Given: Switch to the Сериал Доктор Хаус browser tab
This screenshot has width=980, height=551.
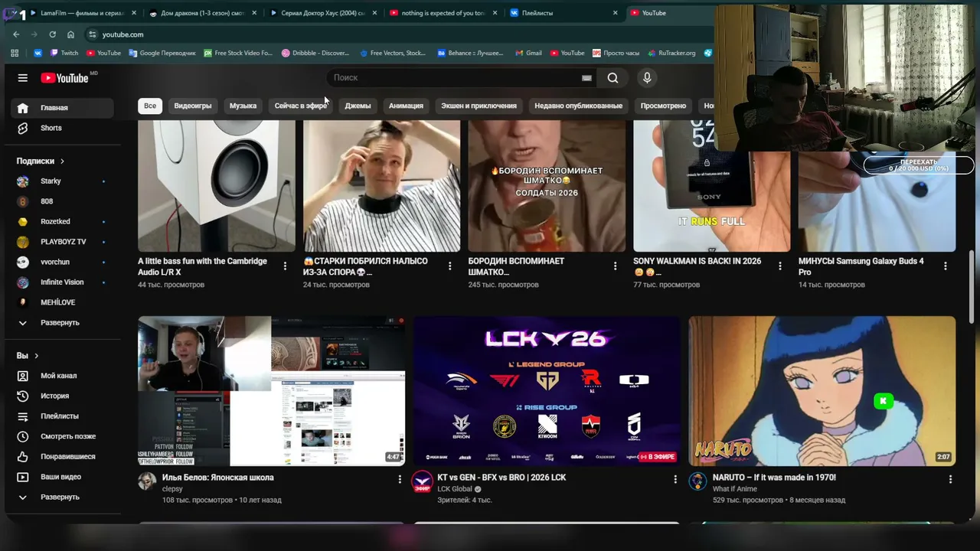Looking at the screenshot, I should pyautogui.click(x=324, y=13).
